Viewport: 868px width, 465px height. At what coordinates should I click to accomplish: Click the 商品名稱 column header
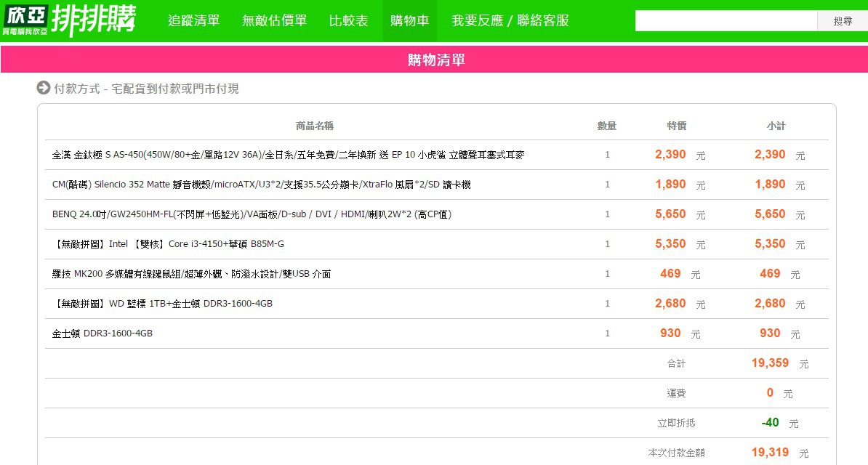(315, 126)
